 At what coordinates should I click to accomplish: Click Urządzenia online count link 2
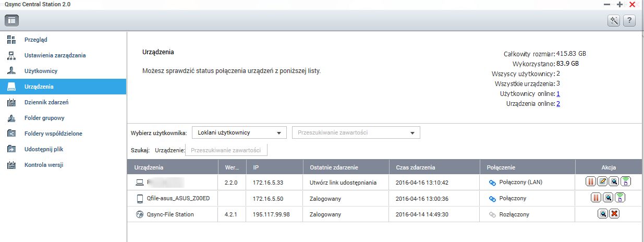(558, 104)
